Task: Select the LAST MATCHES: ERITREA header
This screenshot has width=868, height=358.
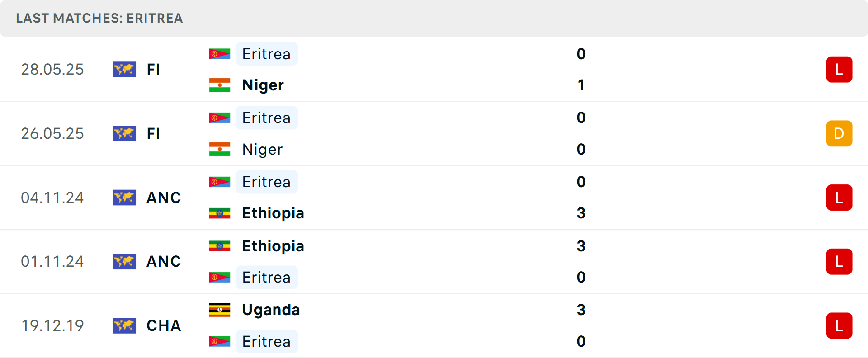Action: point(99,19)
